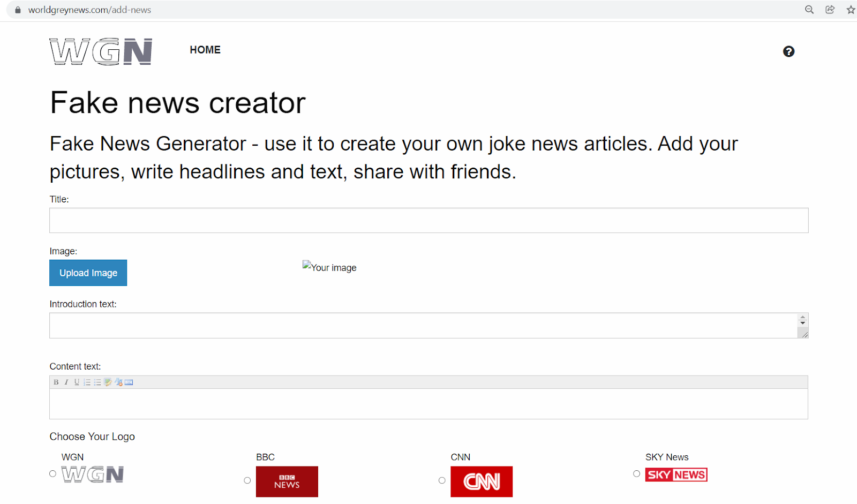
Task: Bookmark the page with the star icon
Action: point(851,10)
